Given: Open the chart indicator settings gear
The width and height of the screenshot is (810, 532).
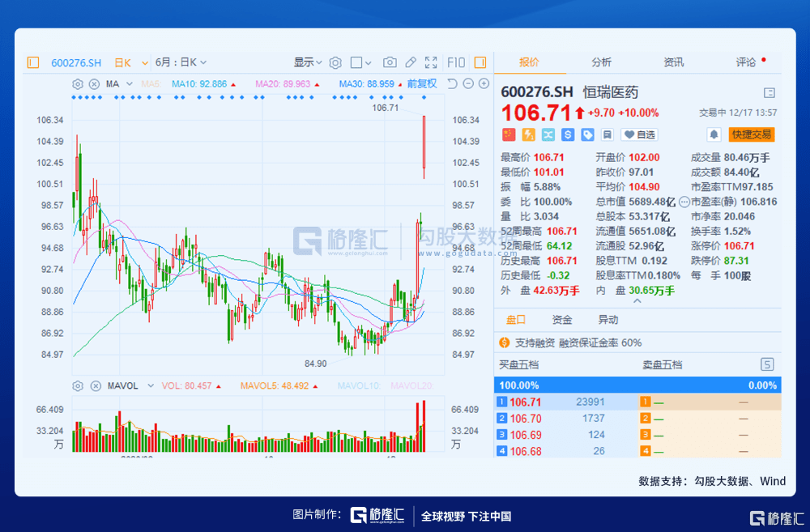Looking at the screenshot, I should pyautogui.click(x=77, y=83).
